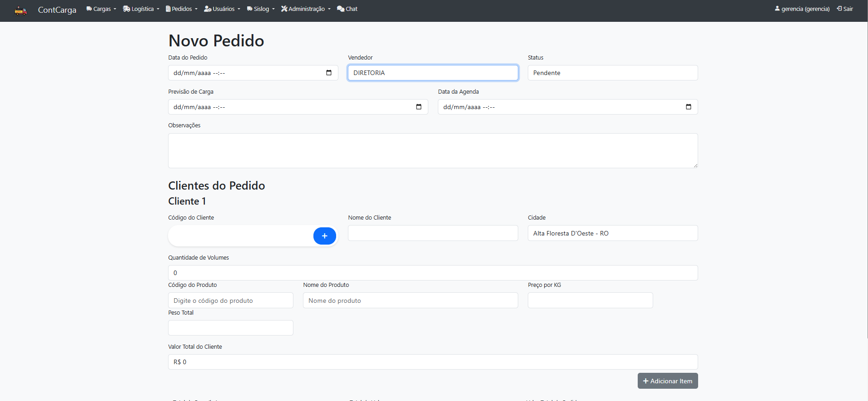
Task: Focus the Observações text area
Action: (432, 150)
